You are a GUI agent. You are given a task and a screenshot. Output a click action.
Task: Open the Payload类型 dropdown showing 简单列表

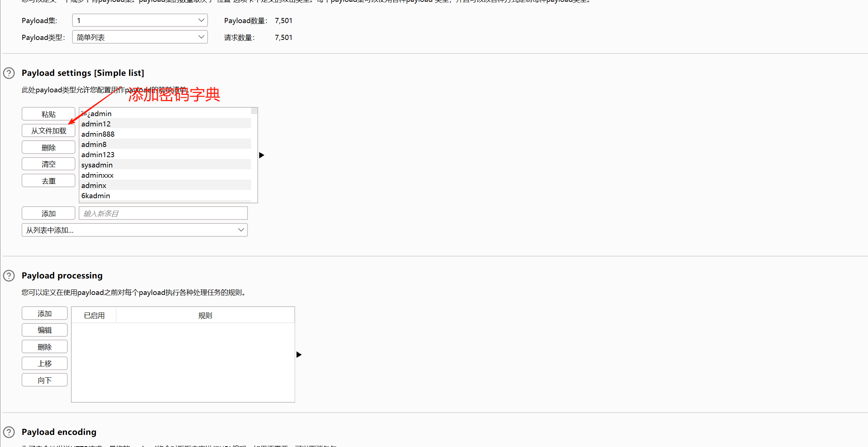click(x=140, y=37)
